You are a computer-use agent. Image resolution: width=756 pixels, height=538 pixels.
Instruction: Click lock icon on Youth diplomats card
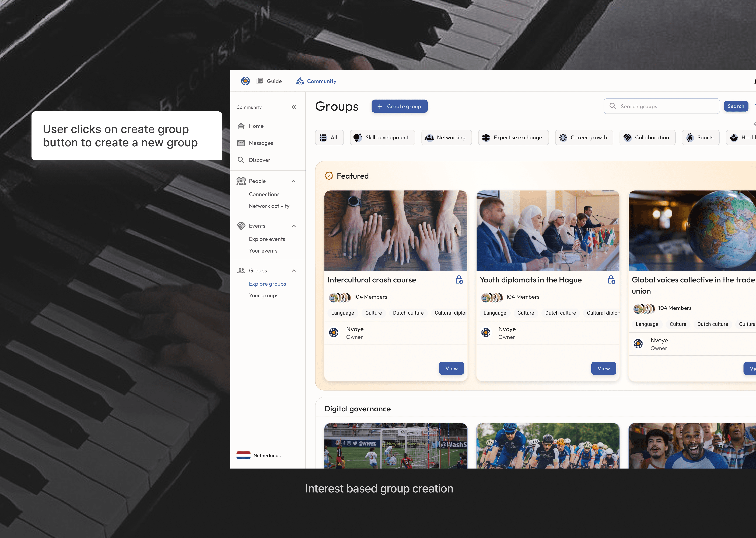click(x=611, y=280)
